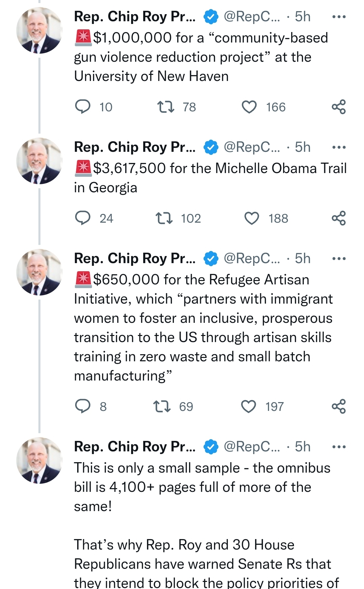Open more options on the omnibus bill tweet
This screenshot has height=589, width=364.
[339, 447]
